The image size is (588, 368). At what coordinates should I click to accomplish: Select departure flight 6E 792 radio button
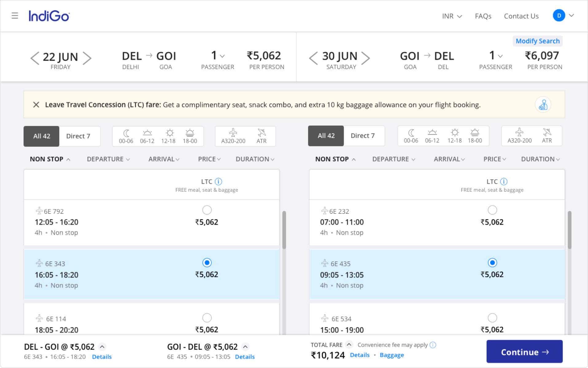click(x=207, y=210)
